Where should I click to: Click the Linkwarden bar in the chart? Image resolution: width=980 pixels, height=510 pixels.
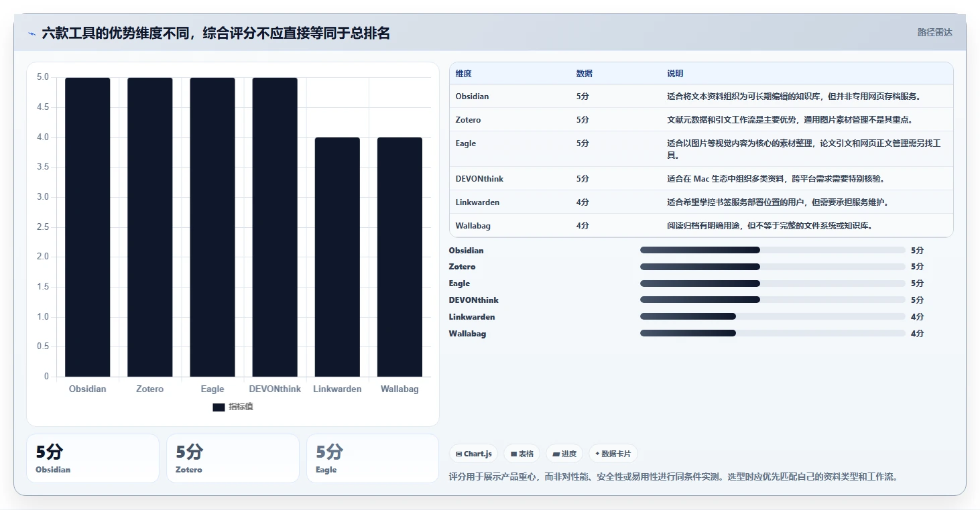(x=337, y=257)
